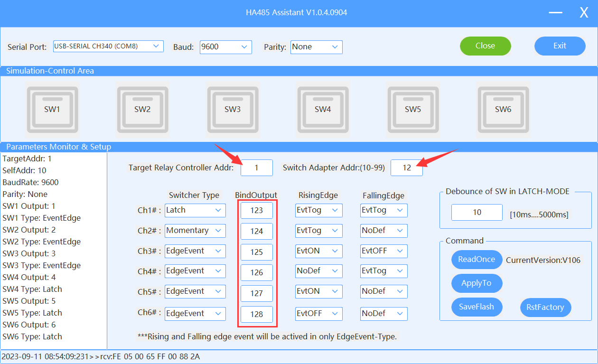598x364 pixels.
Task: Toggle the SW3 simulation switch
Action: (x=233, y=109)
